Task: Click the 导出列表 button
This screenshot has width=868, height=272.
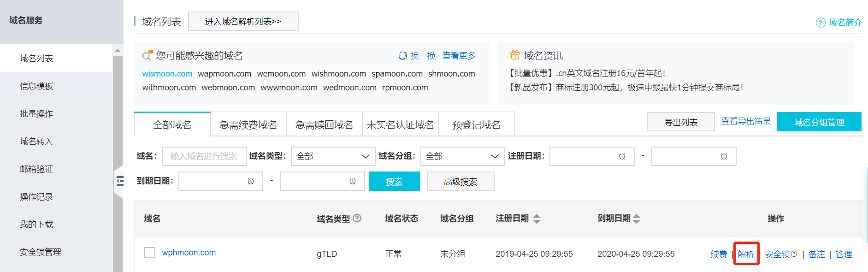Action: pyautogui.click(x=681, y=122)
